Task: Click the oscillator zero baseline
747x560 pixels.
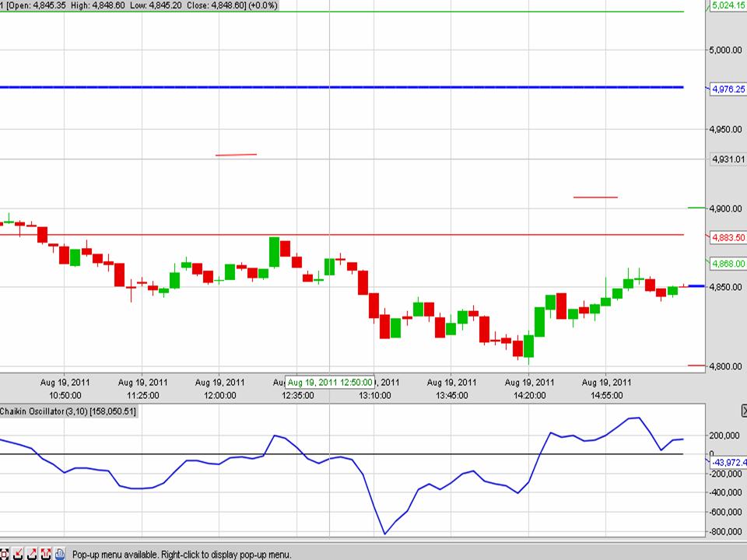Action: point(350,454)
